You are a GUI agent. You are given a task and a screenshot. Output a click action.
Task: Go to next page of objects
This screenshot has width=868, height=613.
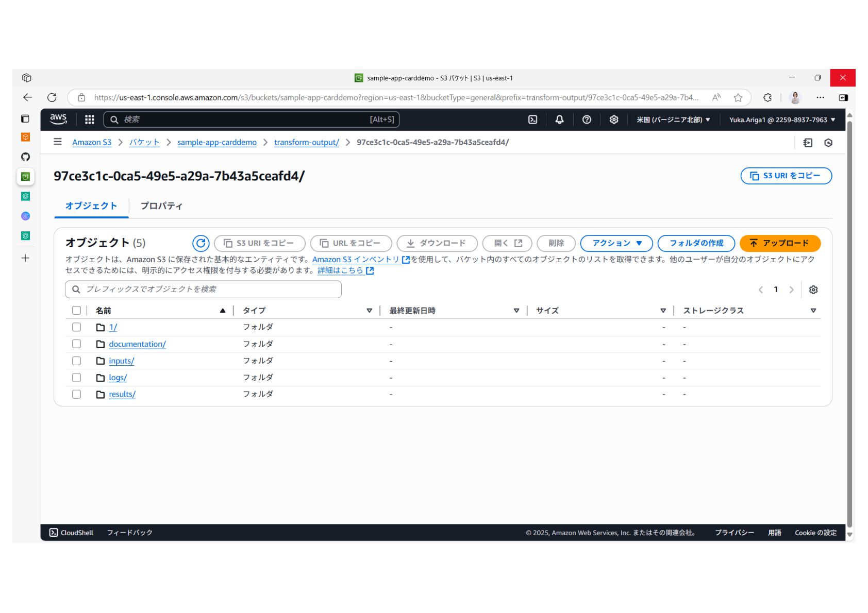click(x=792, y=290)
